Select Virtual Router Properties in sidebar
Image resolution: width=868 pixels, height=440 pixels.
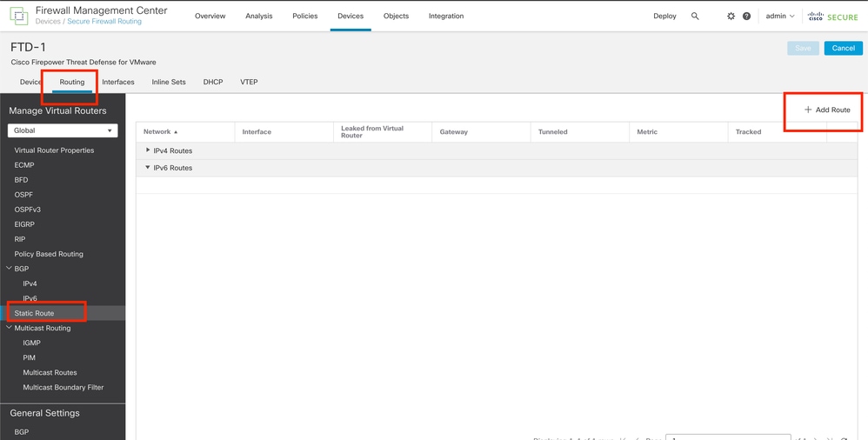pyautogui.click(x=54, y=150)
